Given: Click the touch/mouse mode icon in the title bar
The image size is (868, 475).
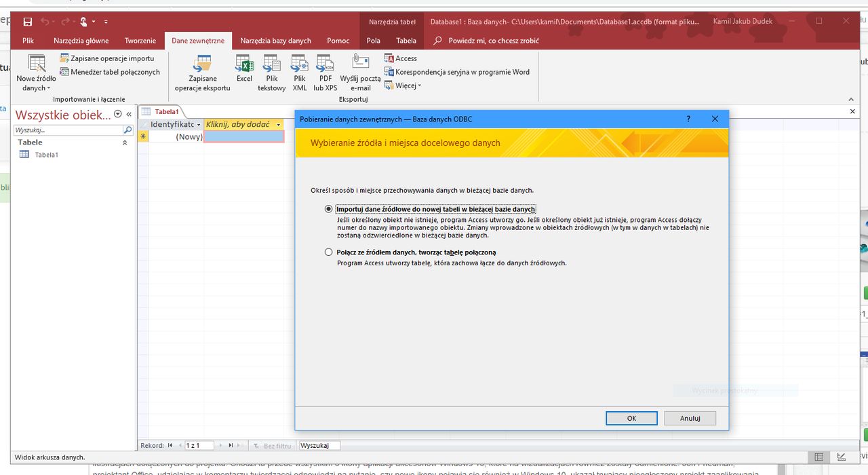Looking at the screenshot, I should coord(83,22).
